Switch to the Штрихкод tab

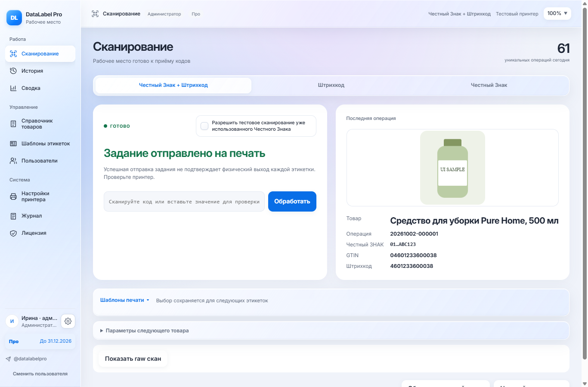coord(331,85)
